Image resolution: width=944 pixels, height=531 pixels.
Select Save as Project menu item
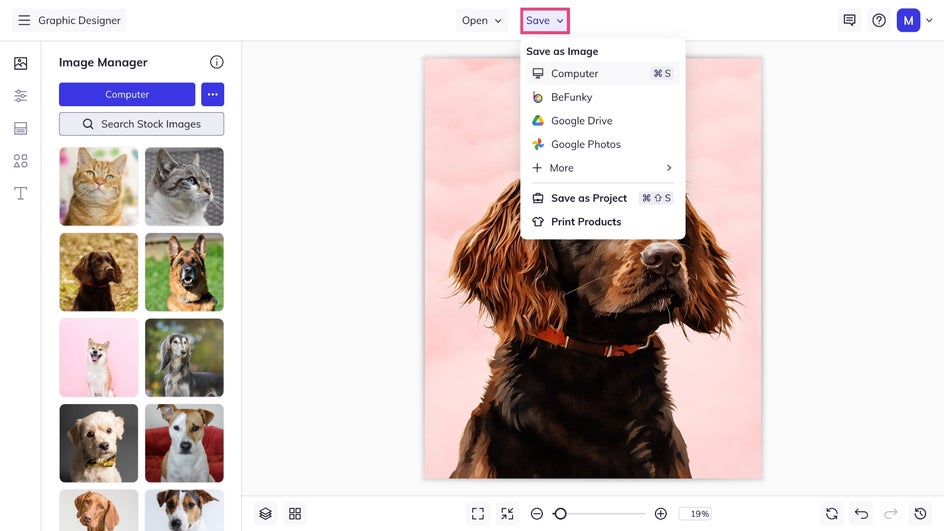point(603,198)
